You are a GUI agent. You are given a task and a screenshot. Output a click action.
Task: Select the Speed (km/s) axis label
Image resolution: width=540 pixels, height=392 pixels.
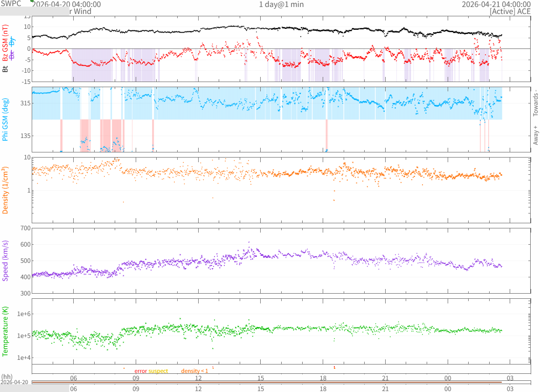pos(6,261)
